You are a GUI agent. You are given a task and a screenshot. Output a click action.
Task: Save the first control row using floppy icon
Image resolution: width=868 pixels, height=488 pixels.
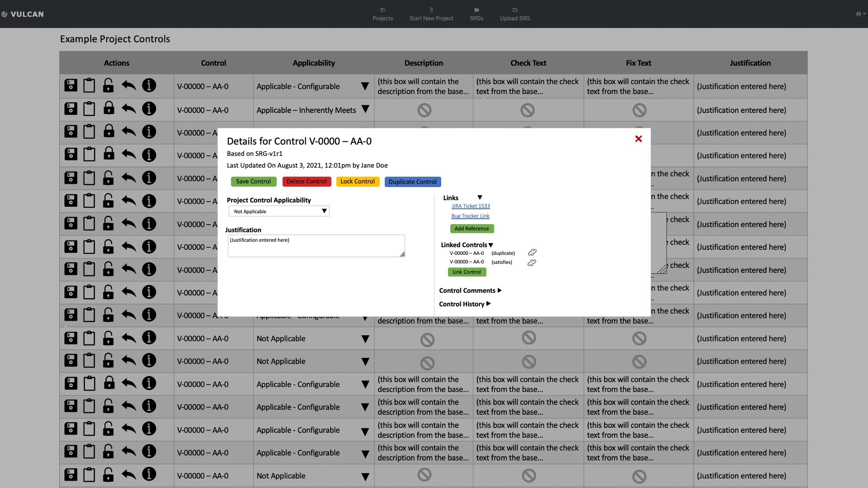tap(71, 85)
